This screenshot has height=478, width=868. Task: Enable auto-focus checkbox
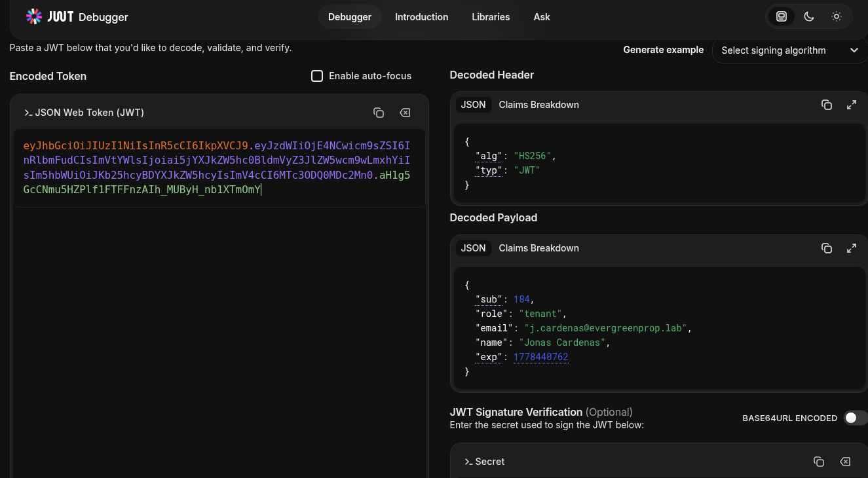coord(317,76)
